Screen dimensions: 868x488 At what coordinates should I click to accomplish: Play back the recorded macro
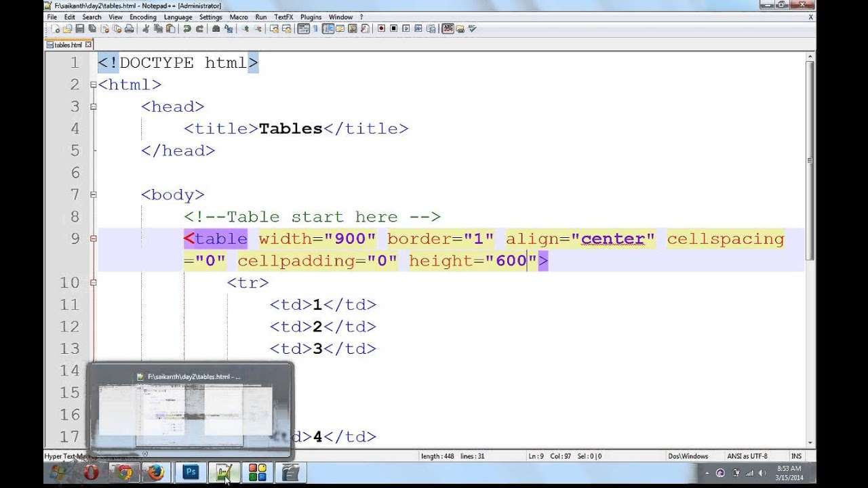tap(406, 28)
